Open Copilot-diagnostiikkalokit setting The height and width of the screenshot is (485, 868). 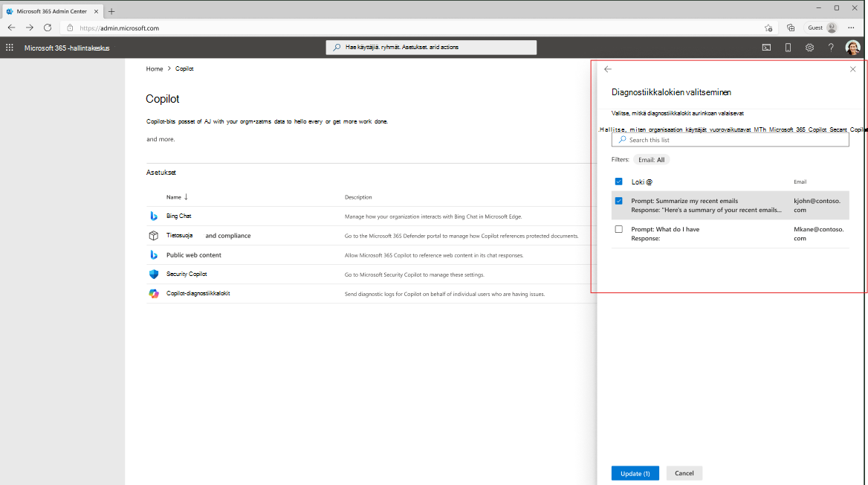(198, 293)
